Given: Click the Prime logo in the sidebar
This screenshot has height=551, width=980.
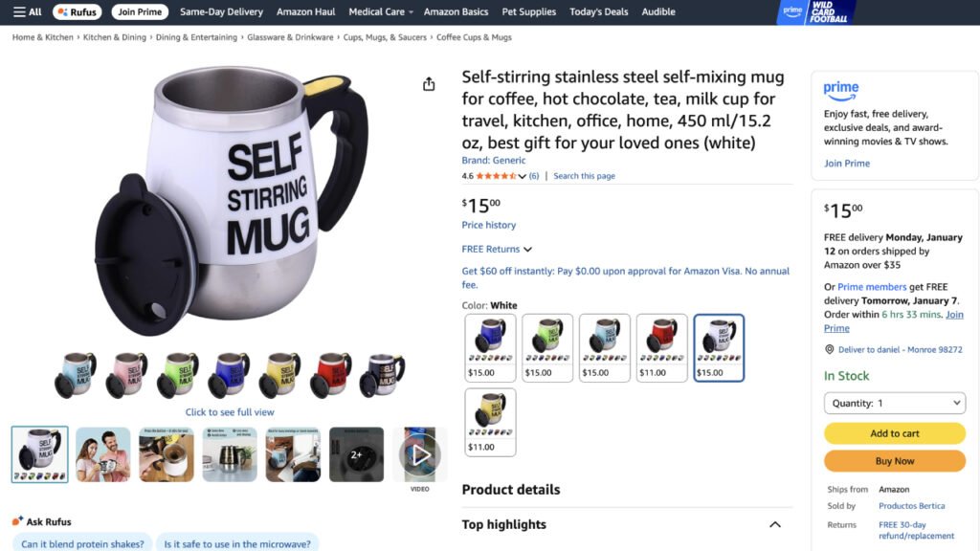Looking at the screenshot, I should point(841,90).
